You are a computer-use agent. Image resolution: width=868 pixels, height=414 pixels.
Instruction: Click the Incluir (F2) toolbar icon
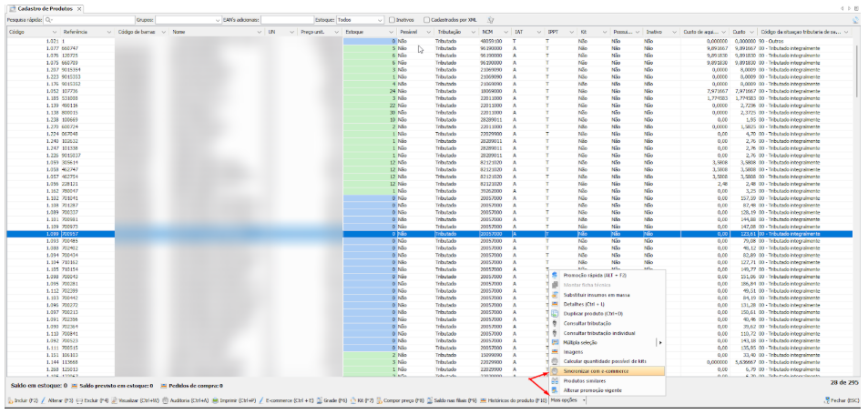coord(11,400)
